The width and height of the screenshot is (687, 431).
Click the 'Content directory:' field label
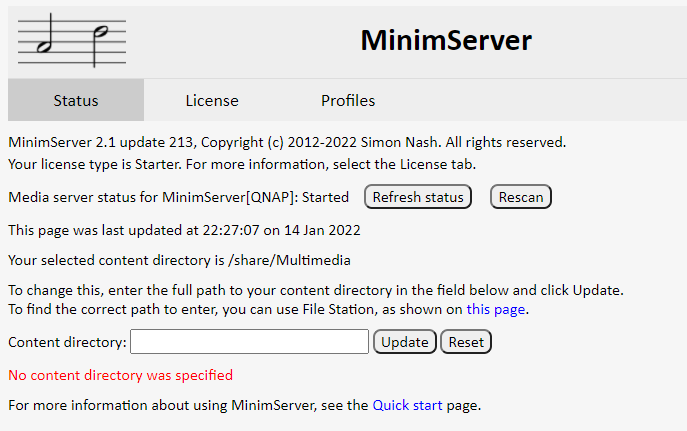click(x=67, y=342)
